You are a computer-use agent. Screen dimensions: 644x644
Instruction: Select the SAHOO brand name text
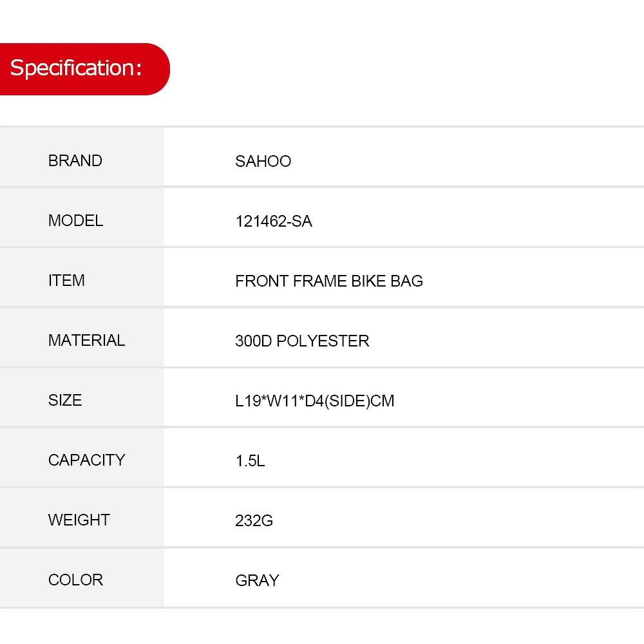coord(263,161)
